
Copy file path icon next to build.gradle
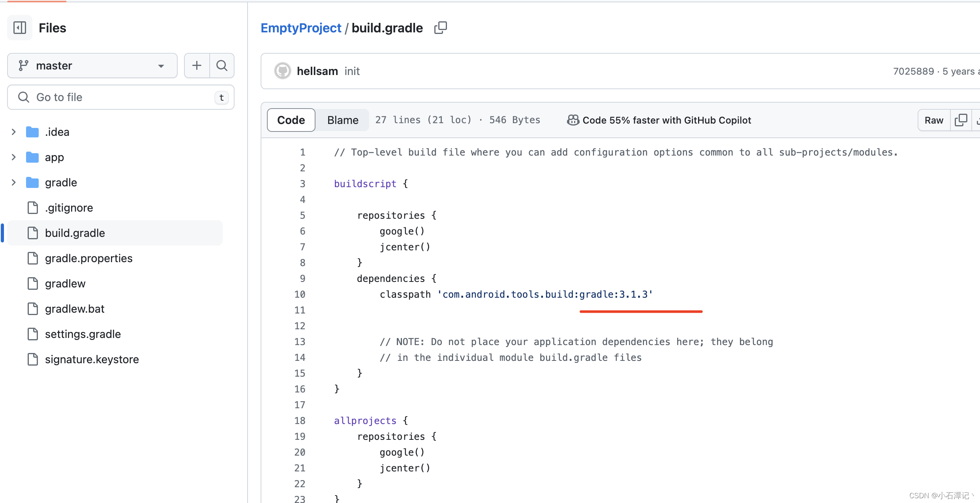tap(440, 28)
